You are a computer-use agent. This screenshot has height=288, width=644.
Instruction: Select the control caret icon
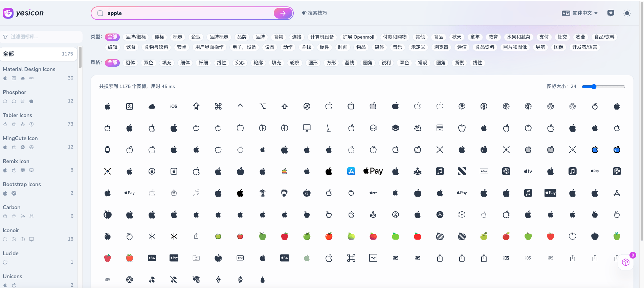(x=240, y=106)
